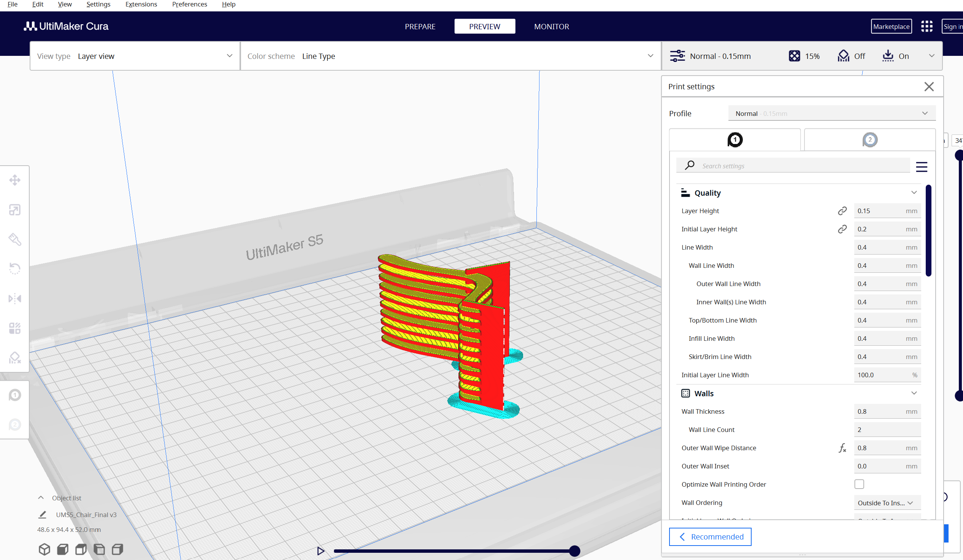Image resolution: width=963 pixels, height=560 pixels.
Task: Choose extruder 1 in left toolbar
Action: pos(15,395)
